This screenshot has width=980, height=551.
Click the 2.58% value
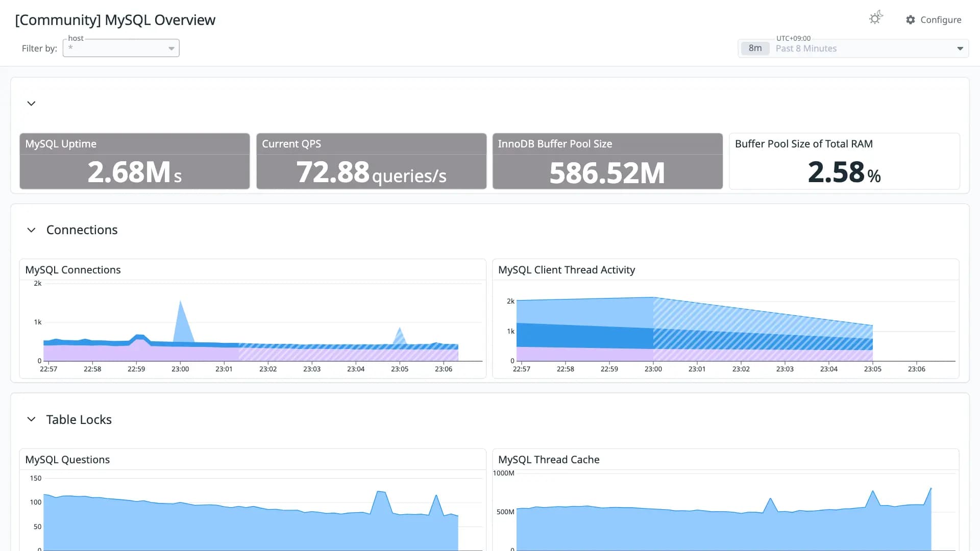844,172
